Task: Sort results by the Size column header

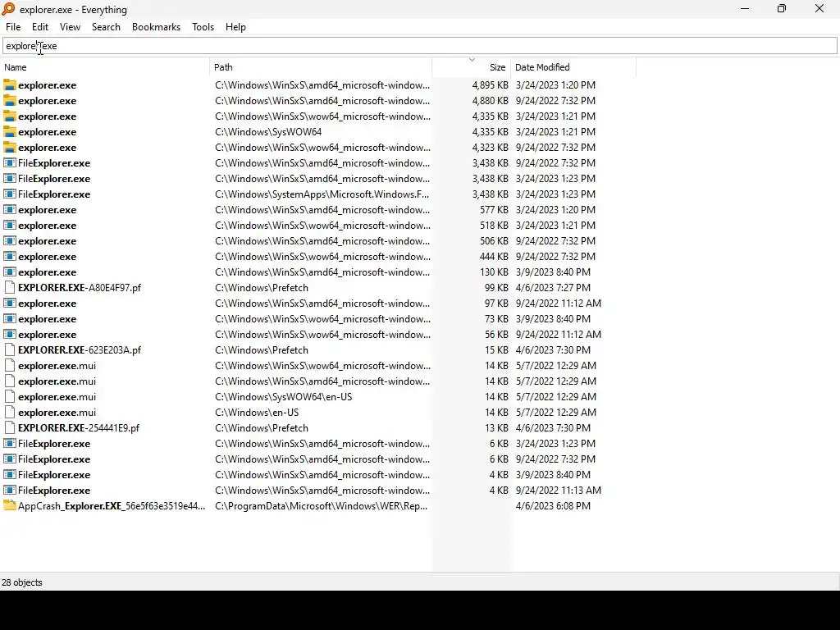Action: point(472,67)
